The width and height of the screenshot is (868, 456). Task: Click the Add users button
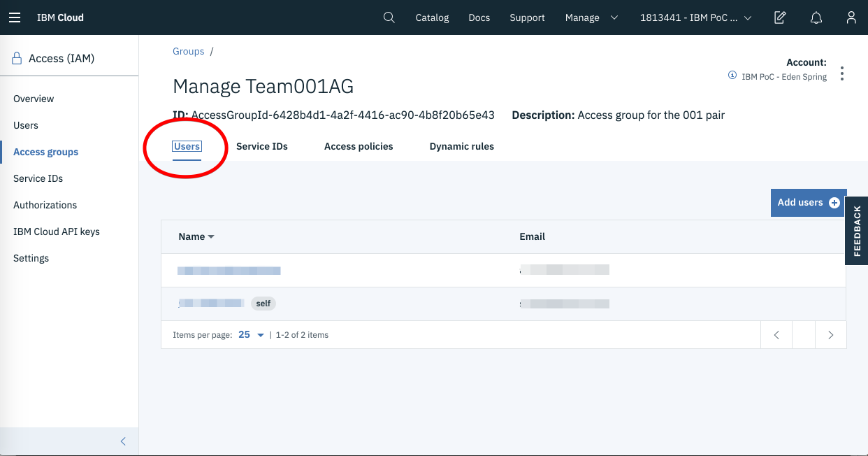click(809, 203)
